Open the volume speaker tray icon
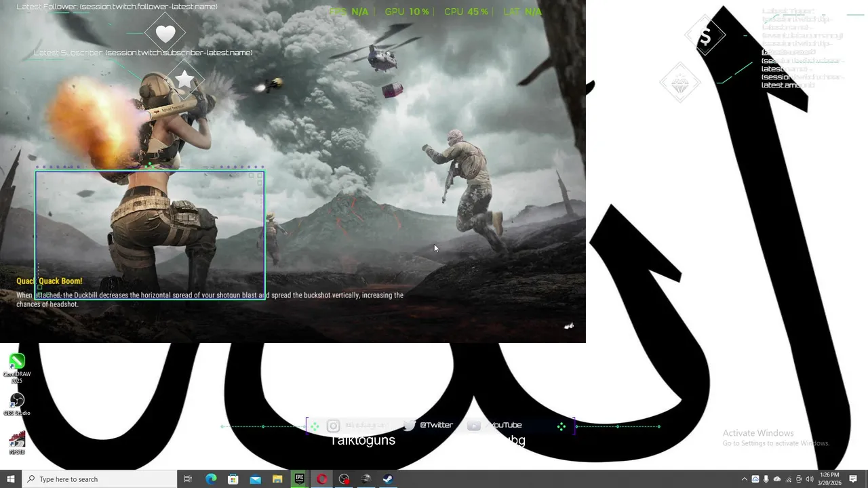The image size is (868, 488). click(810, 479)
